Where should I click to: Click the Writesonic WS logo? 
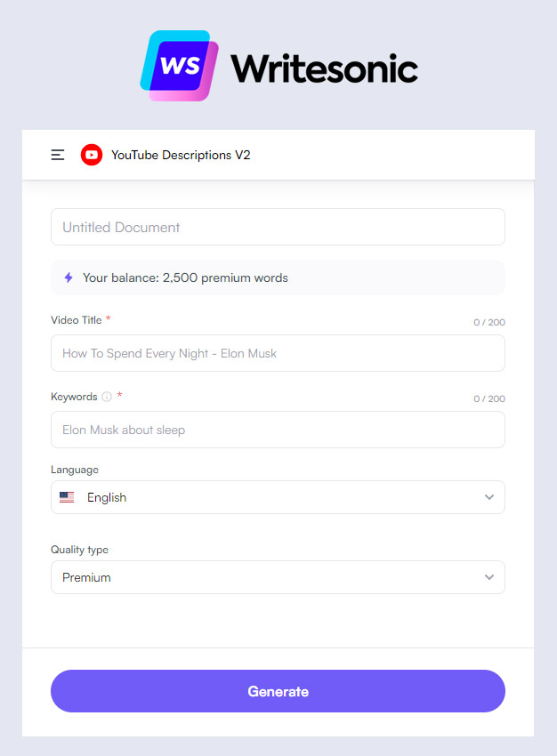pos(179,66)
